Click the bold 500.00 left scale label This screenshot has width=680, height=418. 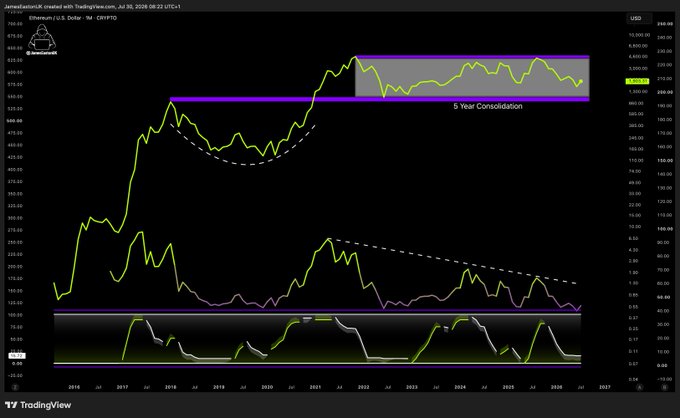click(14, 121)
